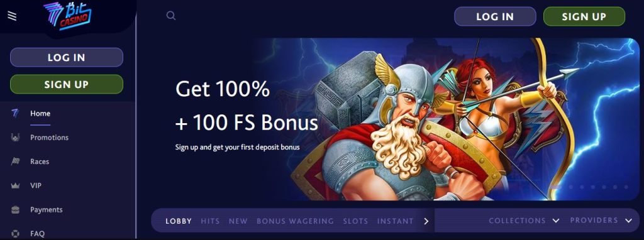The image size is (644, 240).
Task: Click the FAQ lifebuoy icon
Action: point(15,234)
